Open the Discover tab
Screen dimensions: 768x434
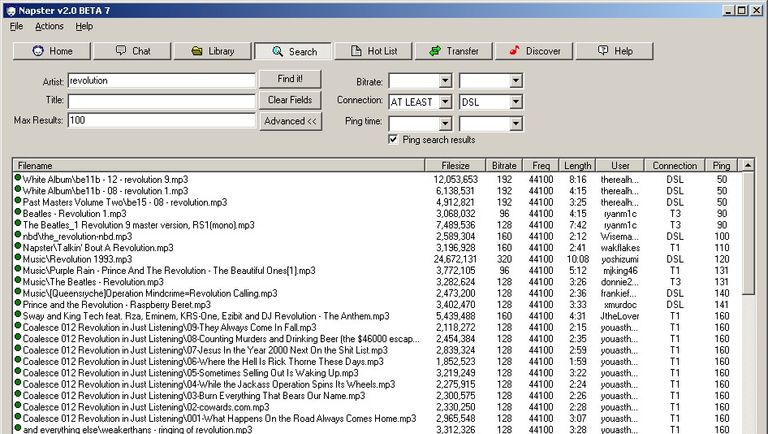pyautogui.click(x=534, y=51)
